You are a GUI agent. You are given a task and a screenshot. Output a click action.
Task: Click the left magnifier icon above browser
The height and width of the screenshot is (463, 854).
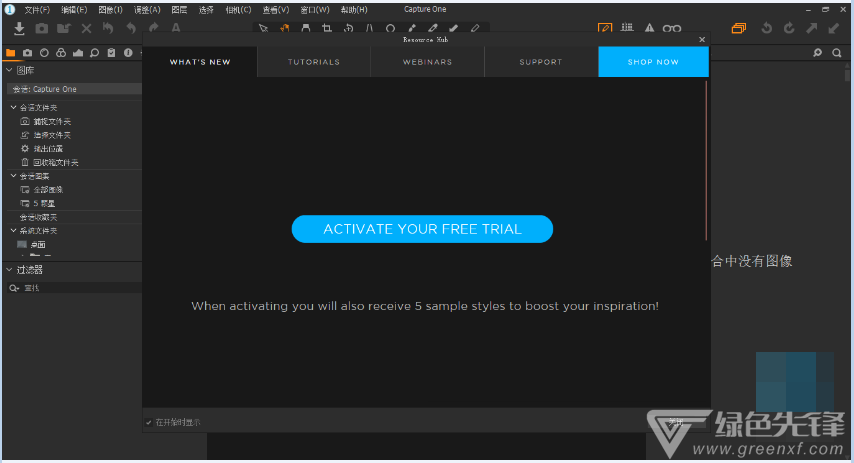(818, 53)
